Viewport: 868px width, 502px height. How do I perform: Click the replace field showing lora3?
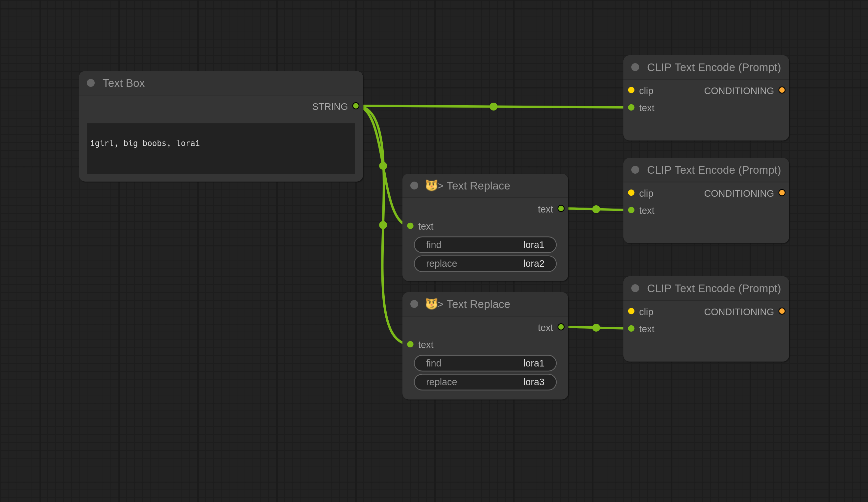click(485, 382)
